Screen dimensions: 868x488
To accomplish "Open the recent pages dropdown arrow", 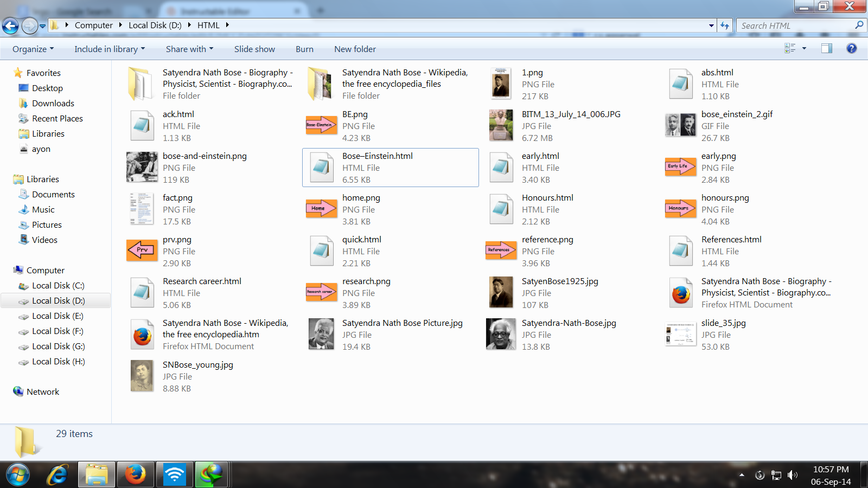I will (x=42, y=25).
